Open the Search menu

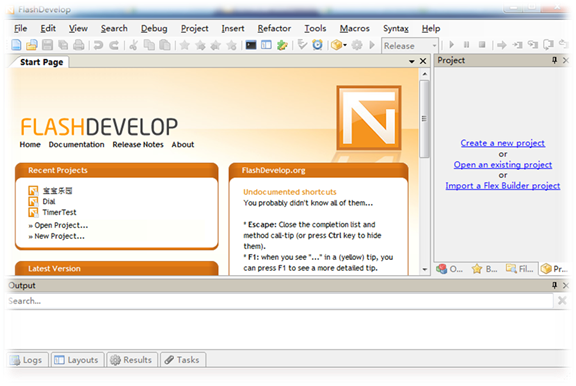[114, 28]
